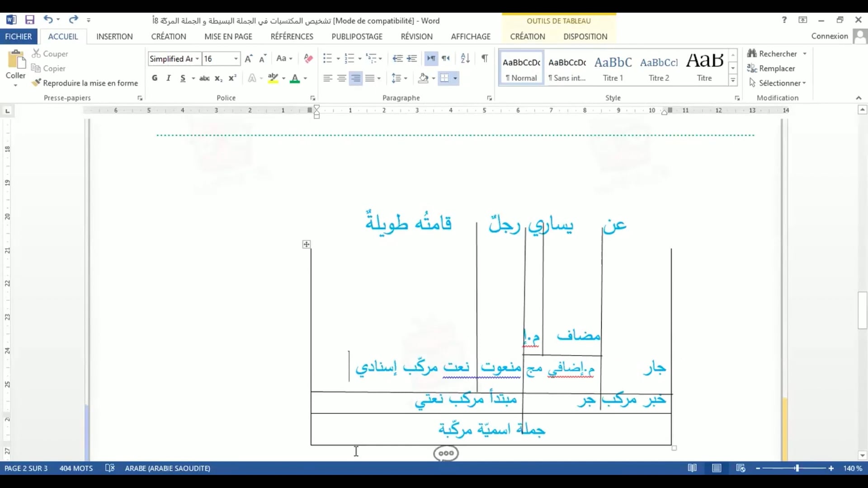868x488 pixels.
Task: Click the Grow Font icon
Action: (248, 58)
